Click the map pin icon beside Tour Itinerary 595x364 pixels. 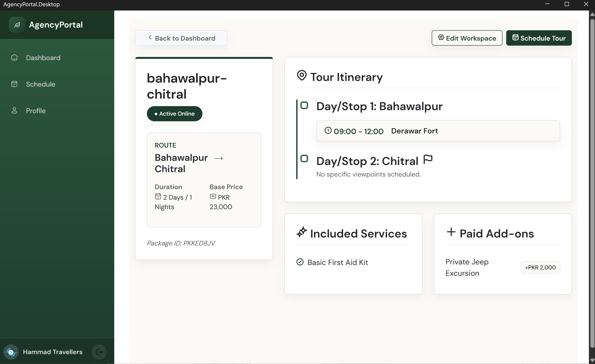[302, 75]
